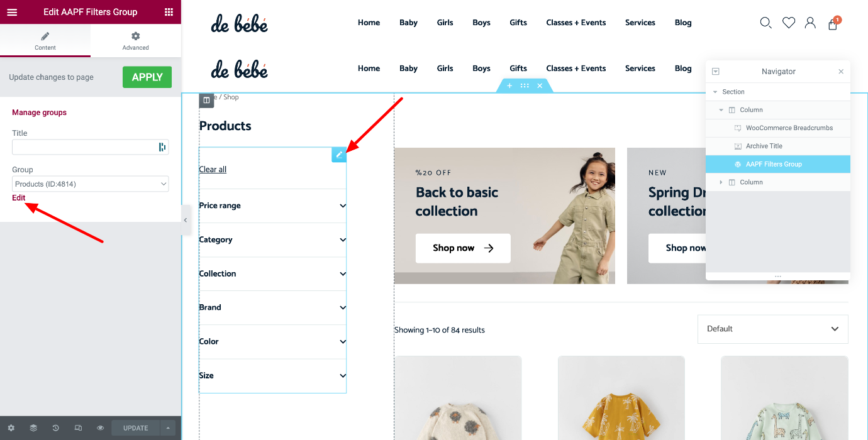
Task: Switch to the Advanced tab
Action: [x=136, y=41]
